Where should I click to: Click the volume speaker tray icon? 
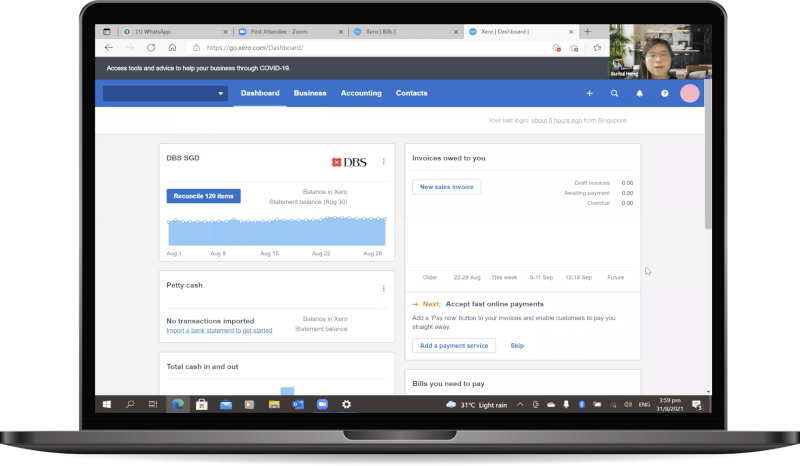click(x=628, y=404)
